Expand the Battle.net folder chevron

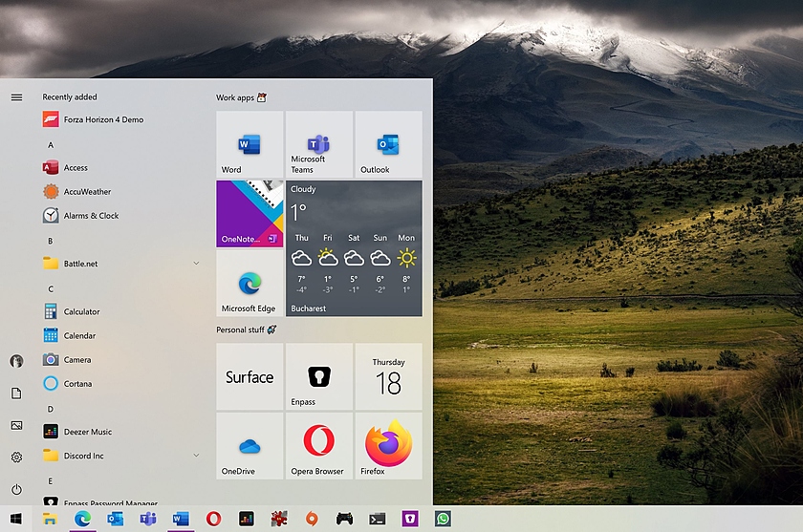196,264
